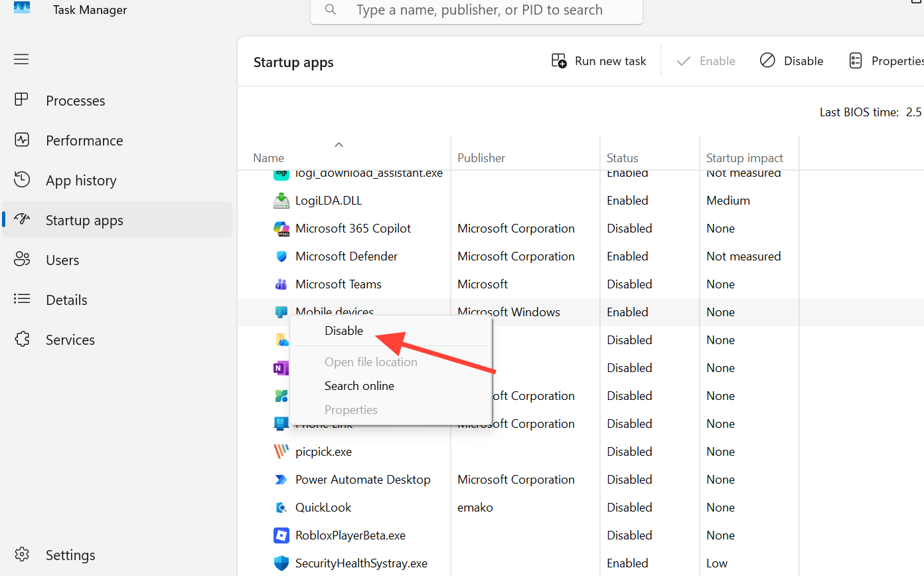Sort the list by the Name column
Image resolution: width=924 pixels, height=576 pixels.
click(268, 158)
